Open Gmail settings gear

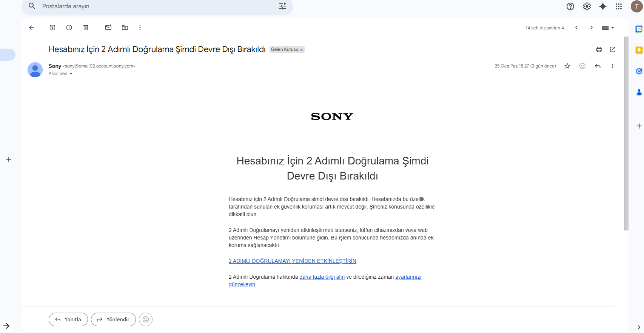pos(587,6)
